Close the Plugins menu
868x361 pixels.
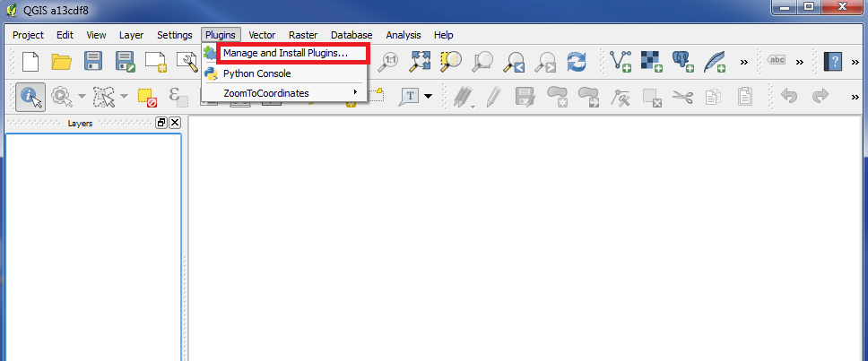point(221,35)
